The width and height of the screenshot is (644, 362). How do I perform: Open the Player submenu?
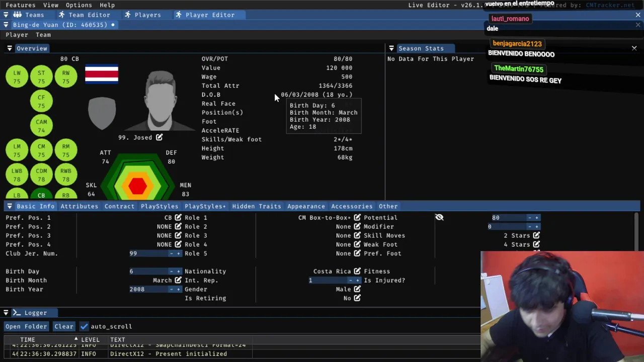click(x=17, y=35)
